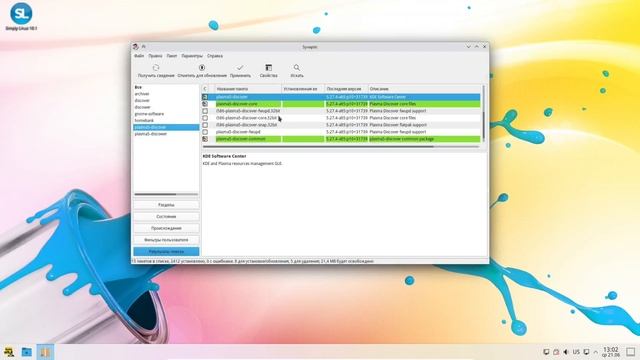Select the i586-plasma5-discover-snap.32bit package name
Viewport: 640px width, 360px height.
(247, 125)
